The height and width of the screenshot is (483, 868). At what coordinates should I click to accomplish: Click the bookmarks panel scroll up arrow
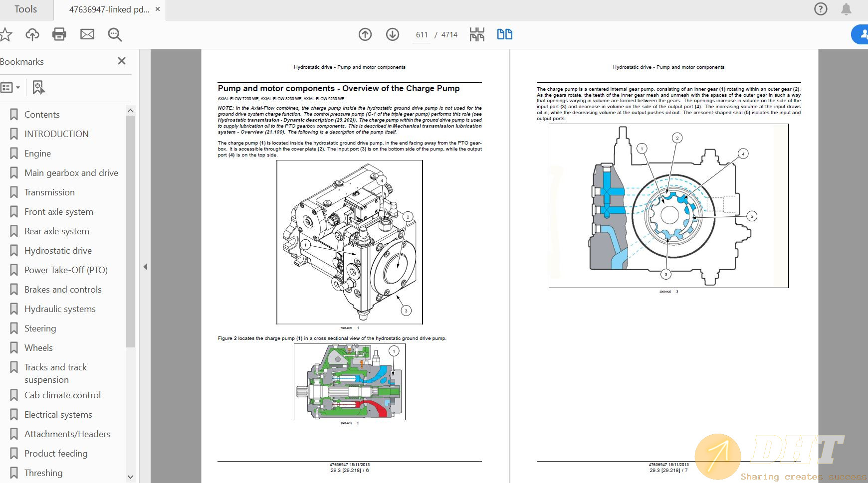[x=130, y=111]
